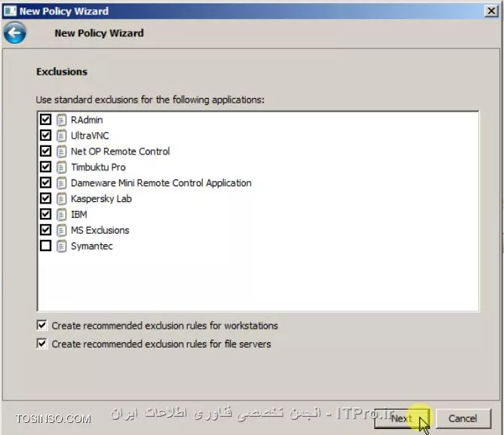Click the Net OP Remote Control document icon
Screen dimensions: 504x435
click(61, 152)
